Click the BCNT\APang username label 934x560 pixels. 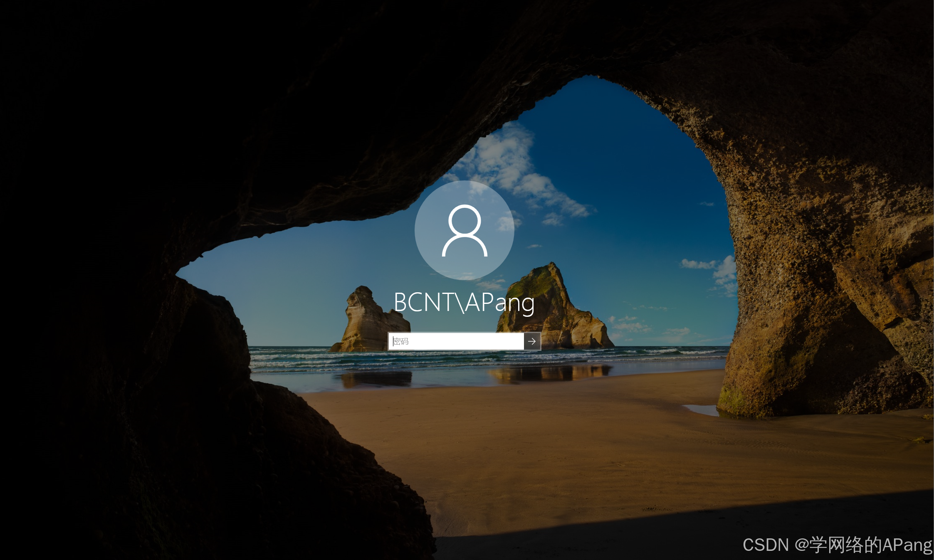click(x=464, y=302)
